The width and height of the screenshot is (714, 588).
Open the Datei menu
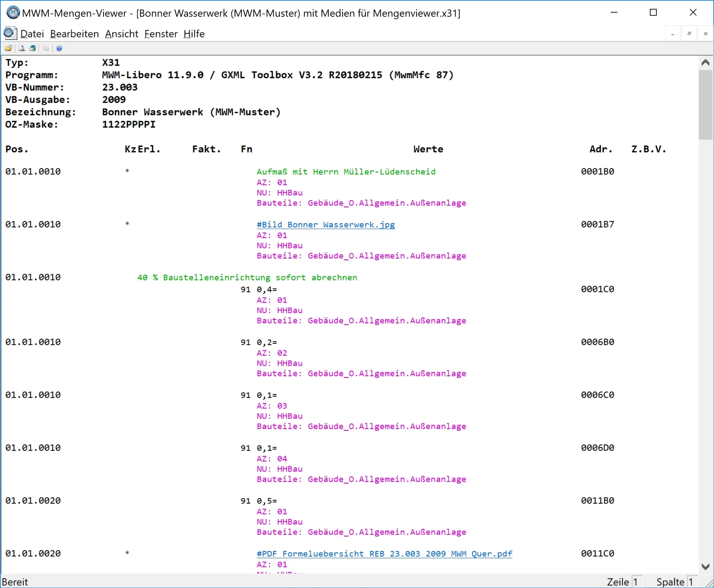(x=32, y=34)
